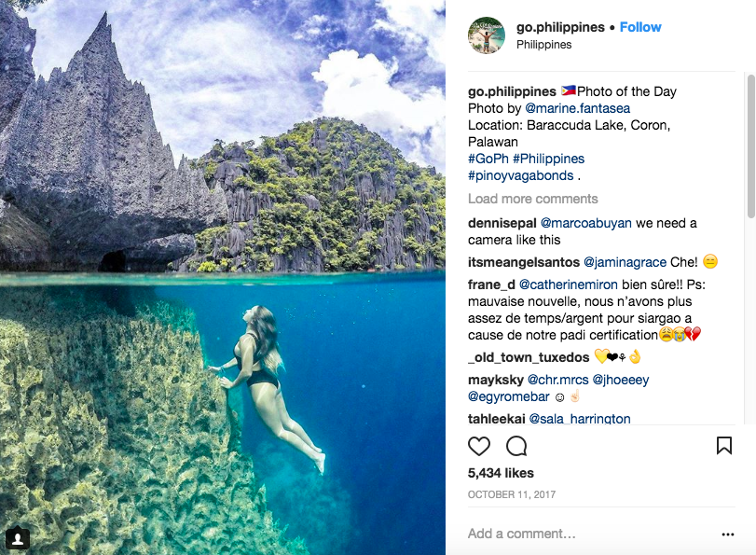Open dennisepal commenter profile
This screenshot has width=756, height=555.
click(x=502, y=223)
